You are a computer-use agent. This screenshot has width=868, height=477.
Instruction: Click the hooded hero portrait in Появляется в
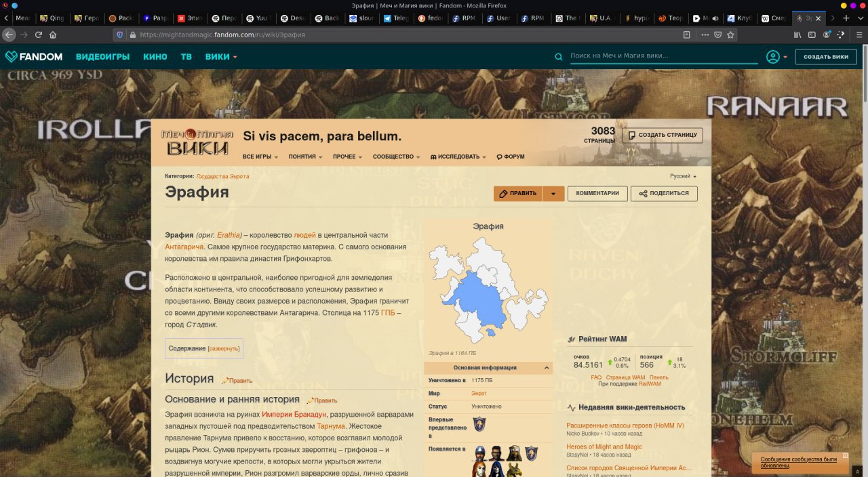coord(513,453)
